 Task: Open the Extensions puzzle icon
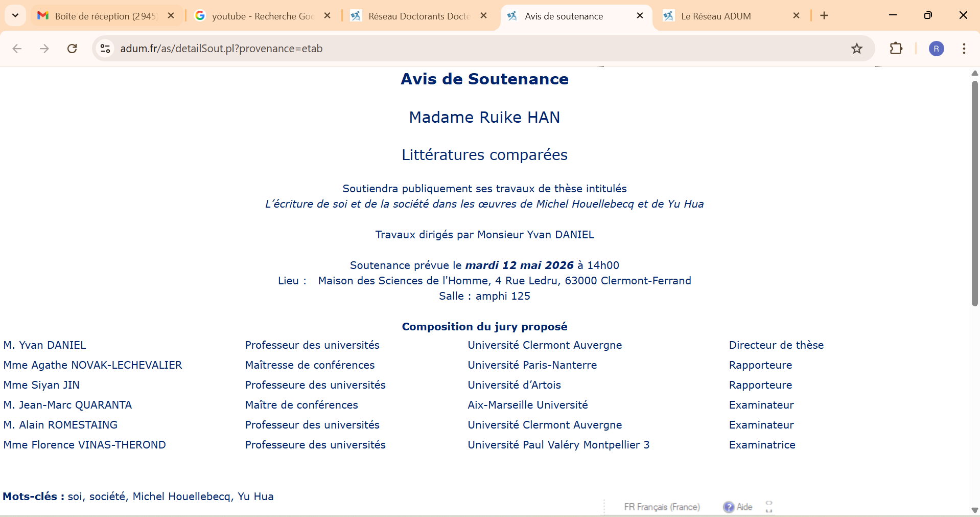coord(896,49)
